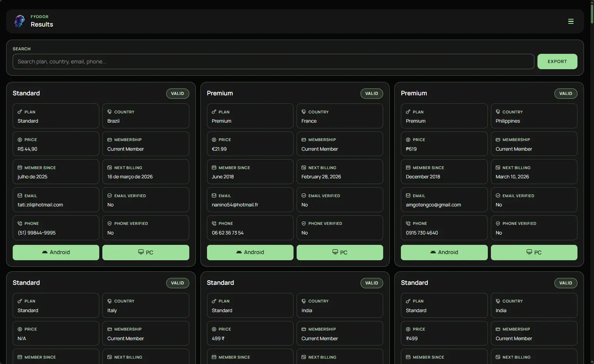Select billing date March 10, 2026
The image size is (594, 364).
coord(512,177)
